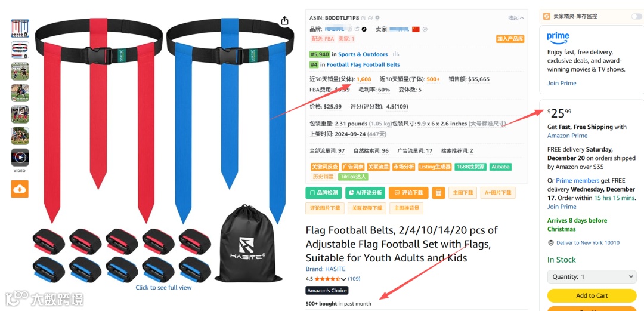Open the Quantity dropdown
The image size is (644, 311).
(x=592, y=277)
